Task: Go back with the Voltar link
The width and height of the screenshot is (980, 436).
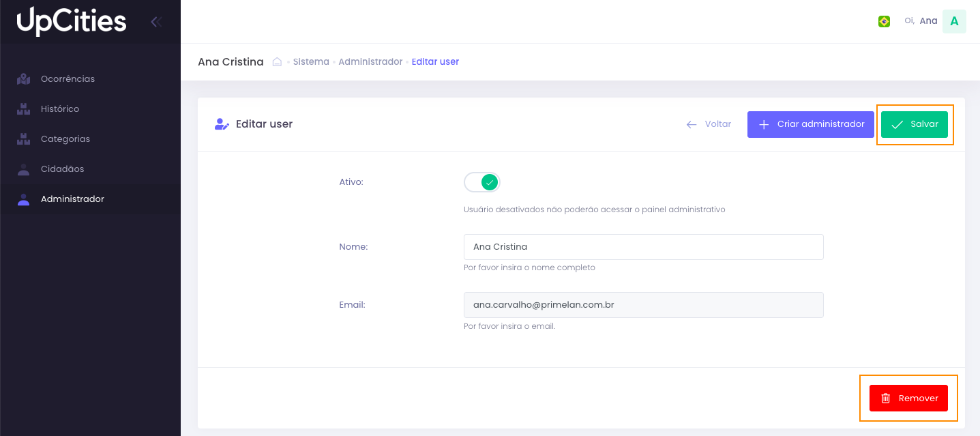Action: [709, 124]
